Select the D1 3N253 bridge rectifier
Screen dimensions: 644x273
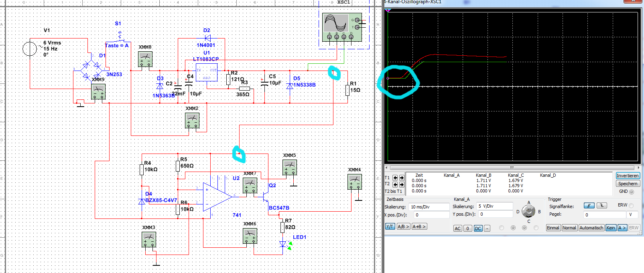pos(91,71)
